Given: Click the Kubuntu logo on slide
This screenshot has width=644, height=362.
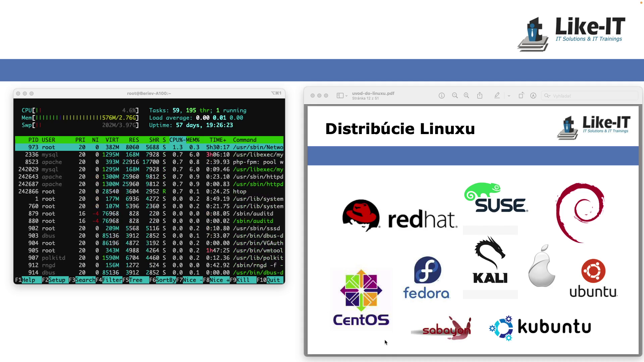Looking at the screenshot, I should [540, 327].
